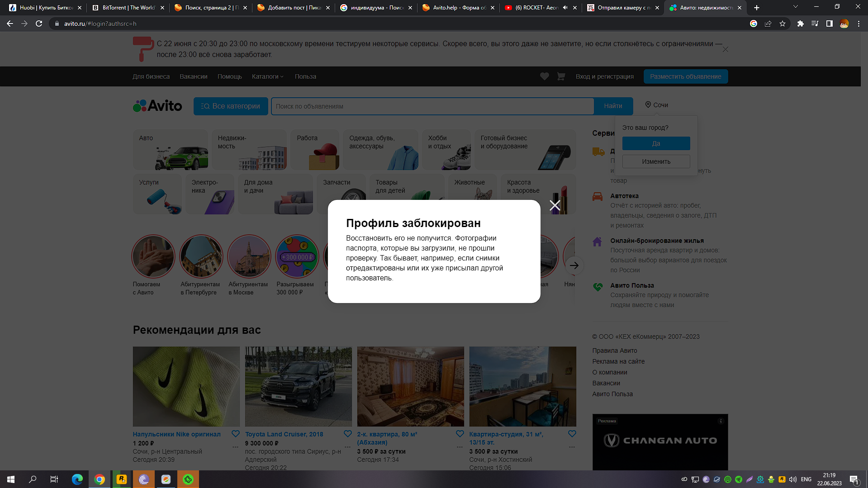Open Chrome side panel icon
Image resolution: width=868 pixels, height=488 pixels.
tap(830, 24)
